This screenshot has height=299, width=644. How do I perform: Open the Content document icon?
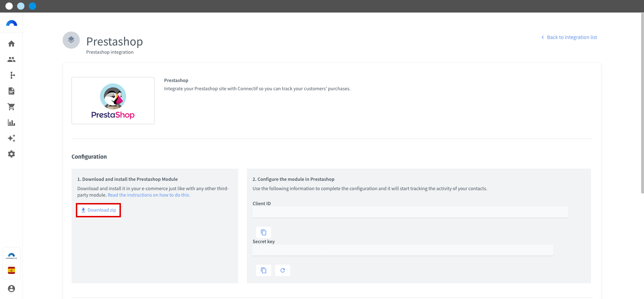(x=11, y=91)
